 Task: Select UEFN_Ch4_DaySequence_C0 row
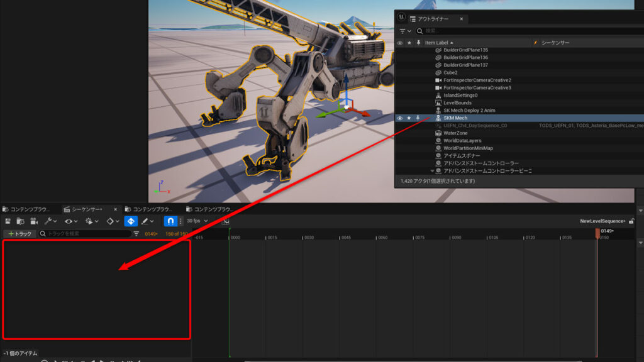pyautogui.click(x=519, y=126)
